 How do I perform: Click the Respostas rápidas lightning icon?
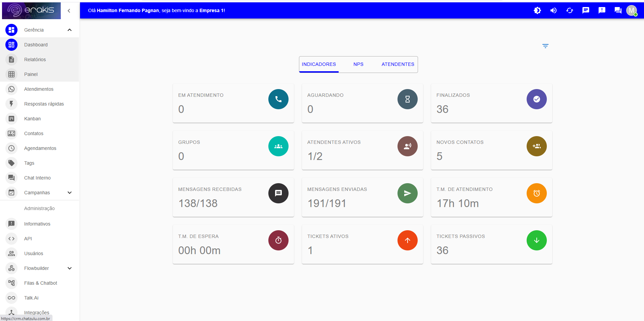point(11,104)
